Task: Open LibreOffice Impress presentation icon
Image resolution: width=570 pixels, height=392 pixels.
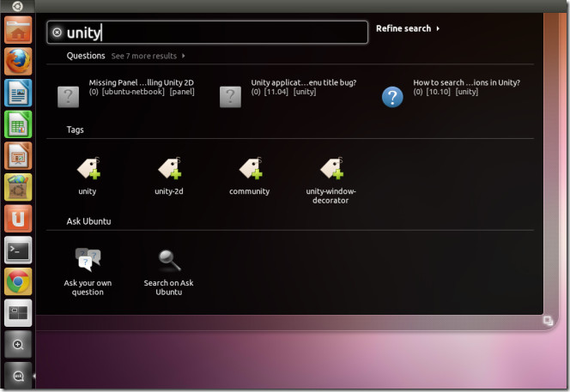Action: point(18,156)
